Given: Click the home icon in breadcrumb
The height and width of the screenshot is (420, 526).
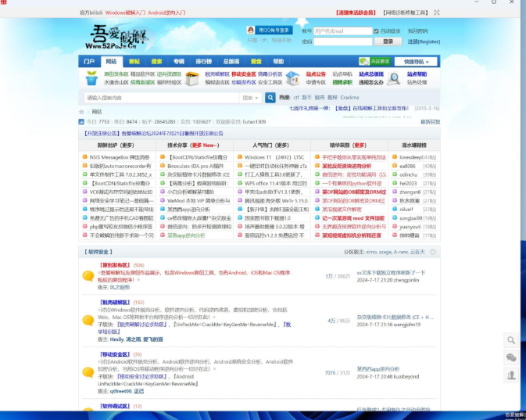Looking at the screenshot, I should pyautogui.click(x=81, y=112).
